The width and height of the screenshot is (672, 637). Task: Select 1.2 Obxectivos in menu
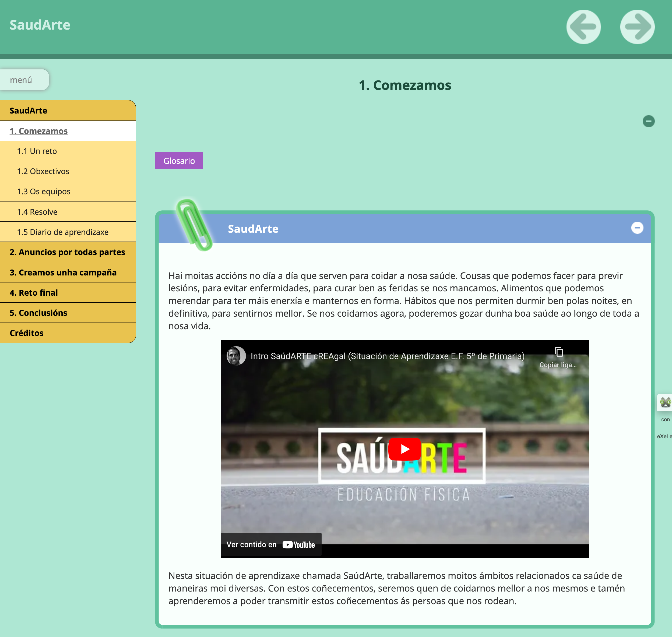pos(43,171)
